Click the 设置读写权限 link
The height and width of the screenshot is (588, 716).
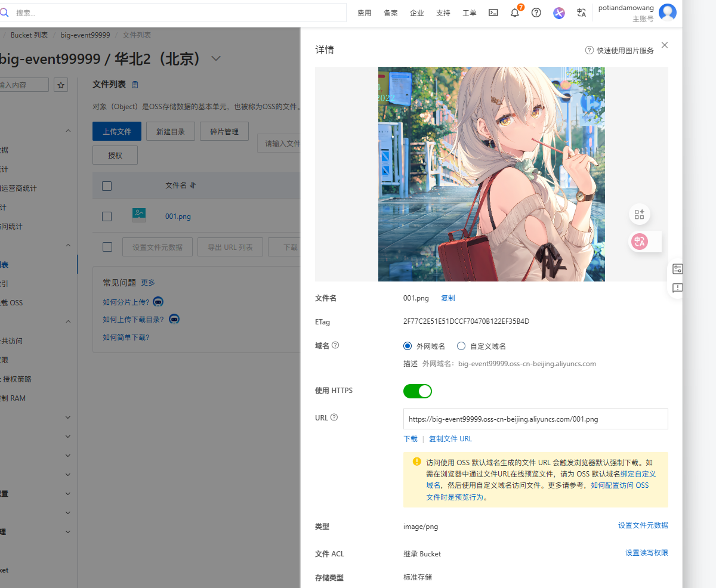coord(647,553)
